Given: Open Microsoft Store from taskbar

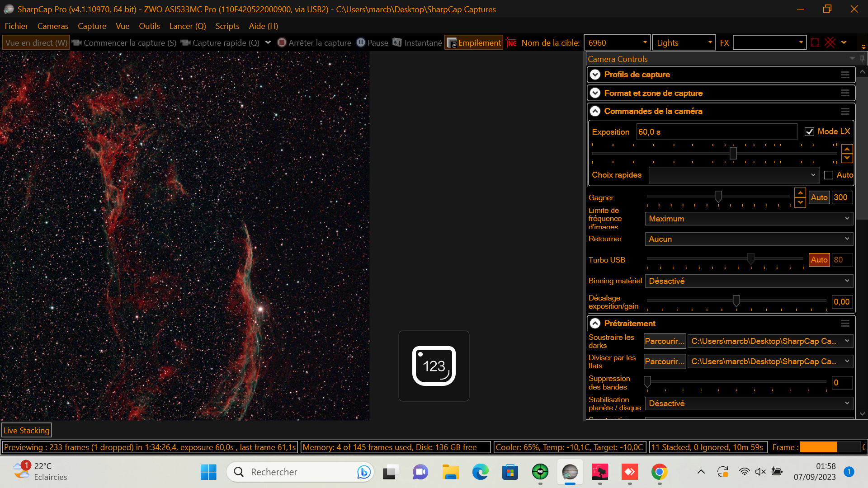Looking at the screenshot, I should click(510, 472).
